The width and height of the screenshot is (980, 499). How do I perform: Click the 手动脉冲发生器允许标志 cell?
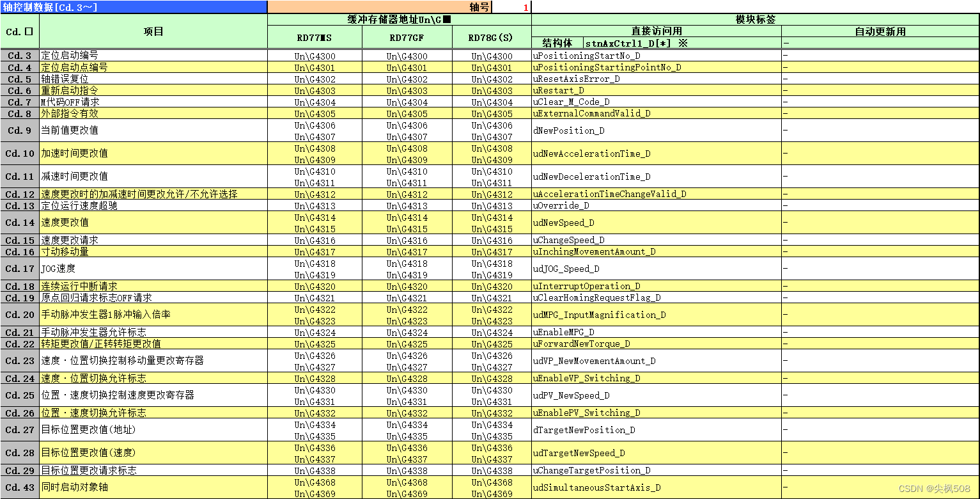pos(153,332)
